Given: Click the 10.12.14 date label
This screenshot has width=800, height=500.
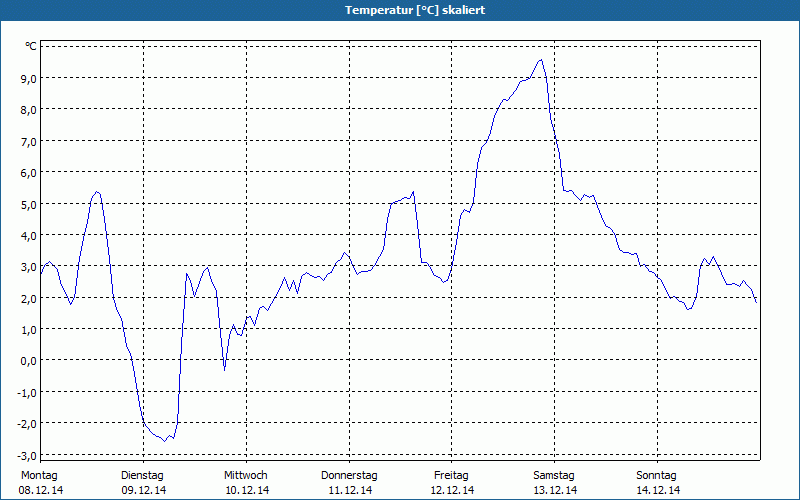Looking at the screenshot, I should click(247, 490).
